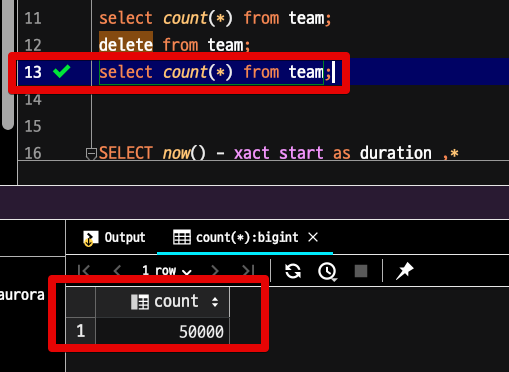
Task: Open the '1 row' page size dropdown
Action: pos(167,270)
